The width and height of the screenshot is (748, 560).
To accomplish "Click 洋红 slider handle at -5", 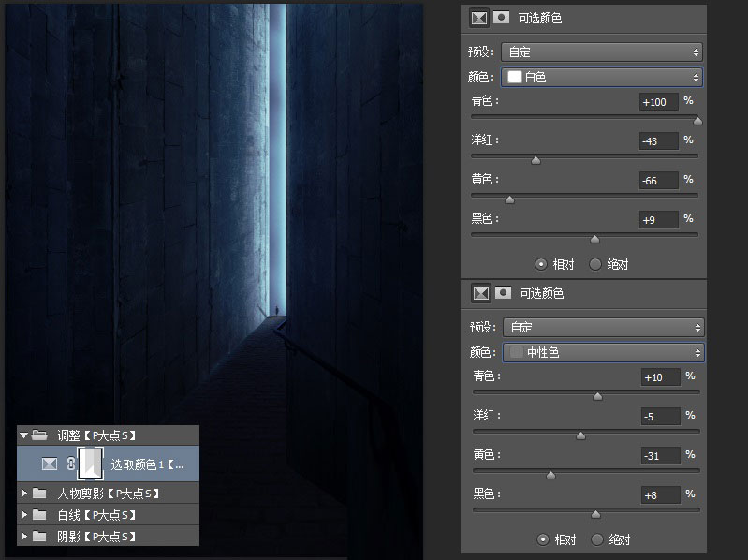I will pyautogui.click(x=580, y=435).
